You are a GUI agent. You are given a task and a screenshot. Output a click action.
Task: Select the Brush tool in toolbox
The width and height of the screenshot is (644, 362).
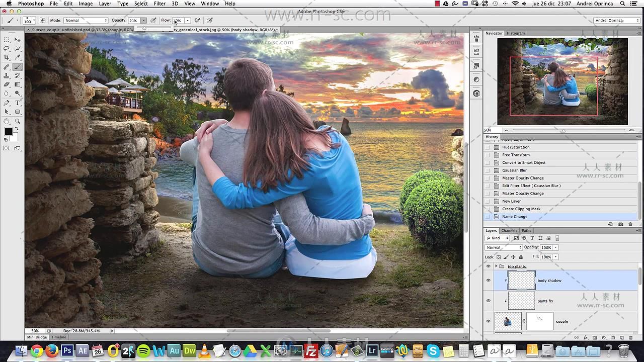pyautogui.click(x=18, y=67)
